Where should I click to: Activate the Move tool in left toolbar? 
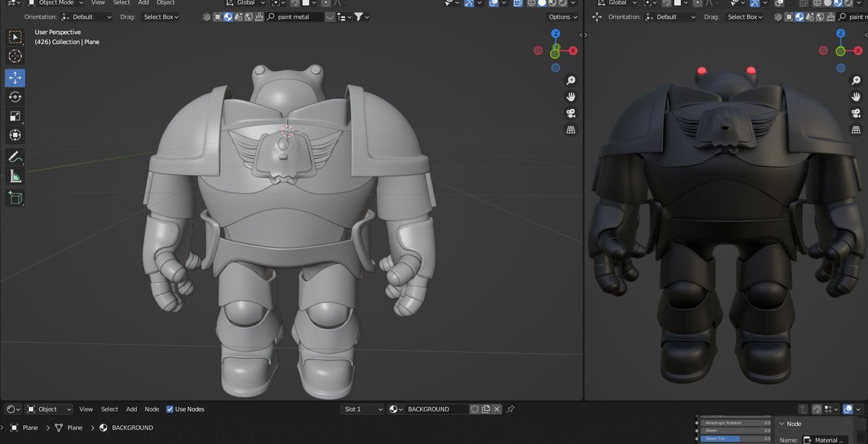coord(15,78)
